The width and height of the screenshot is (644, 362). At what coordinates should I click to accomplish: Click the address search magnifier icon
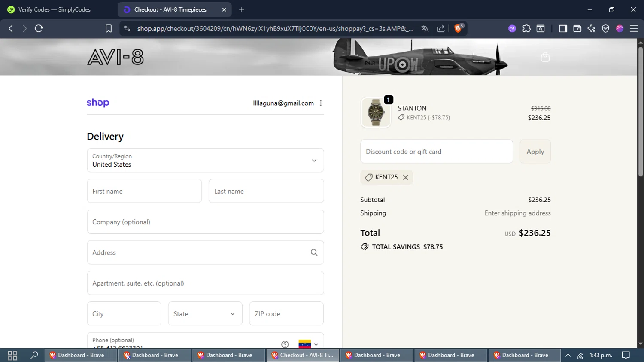314,252
